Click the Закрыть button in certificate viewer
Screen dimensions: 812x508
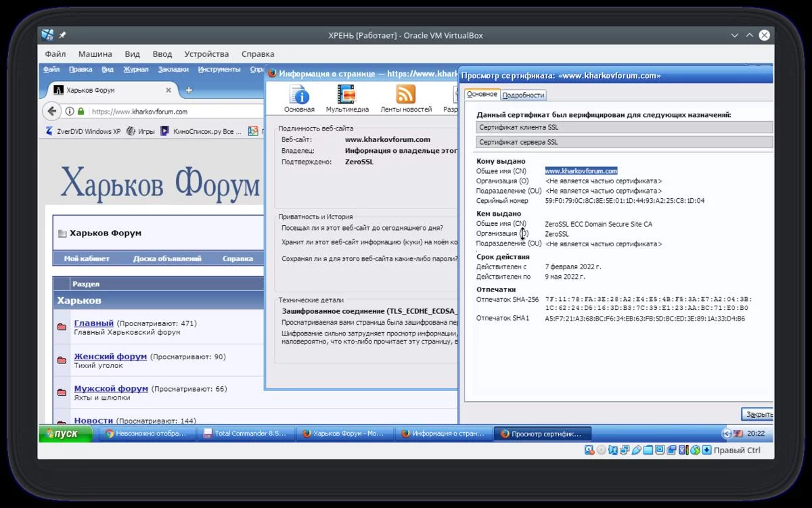[x=758, y=414]
